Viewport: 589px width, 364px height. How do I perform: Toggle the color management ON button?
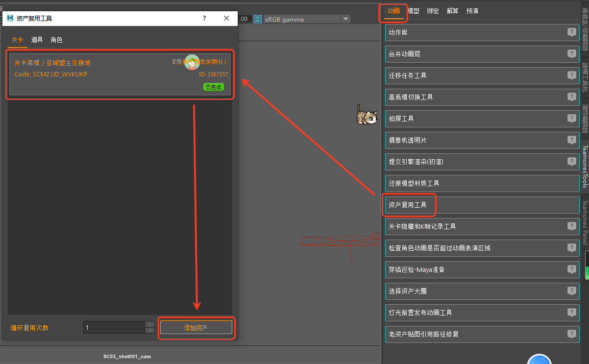258,19
